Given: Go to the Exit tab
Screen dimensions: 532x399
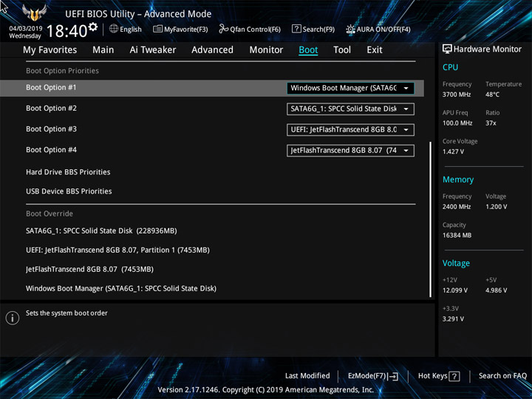Looking at the screenshot, I should pos(375,50).
